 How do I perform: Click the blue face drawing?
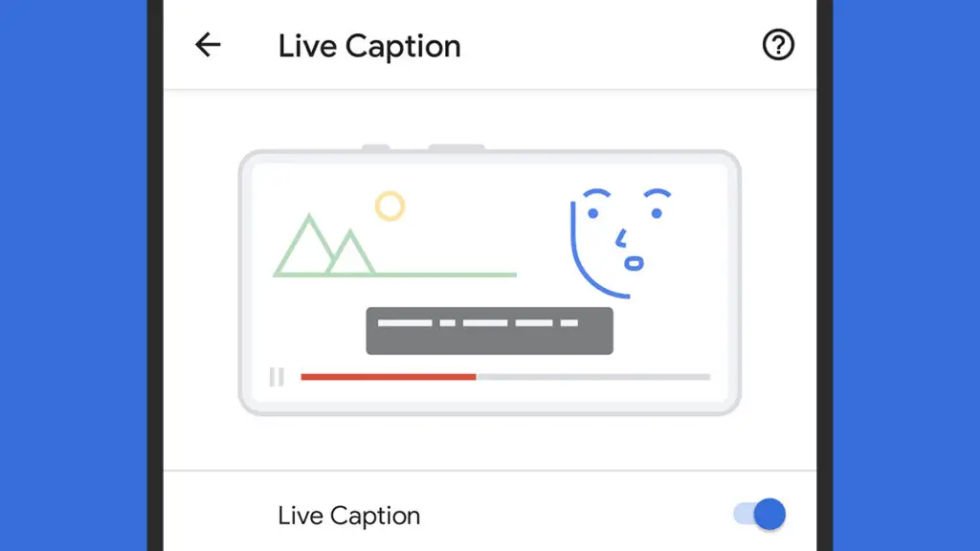click(620, 243)
